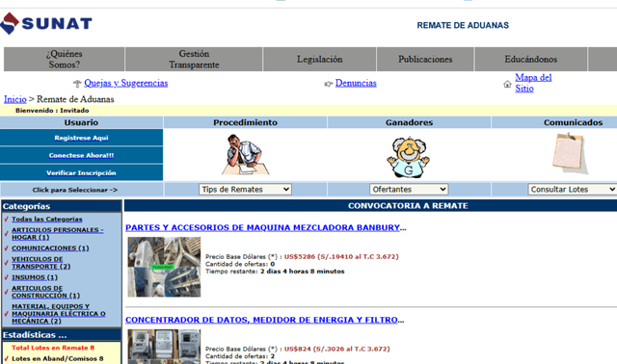Open the Ofertantes dropdown
617x364 pixels.
(x=409, y=190)
